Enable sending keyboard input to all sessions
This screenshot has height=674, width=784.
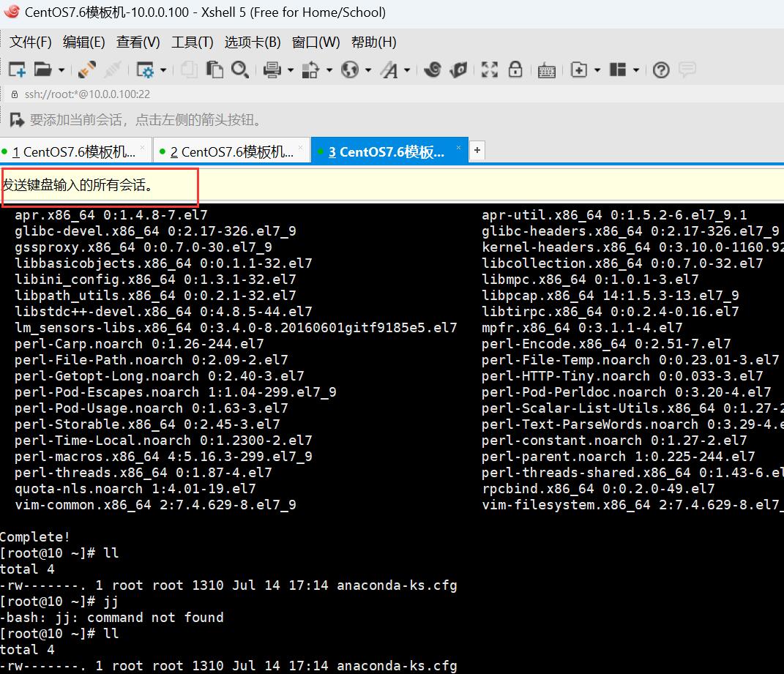546,70
